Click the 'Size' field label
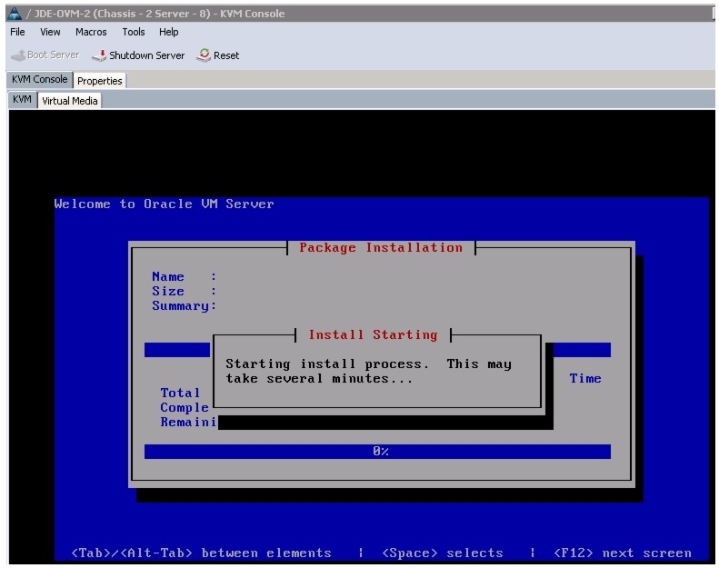This screenshot has height=588, width=719. tap(168, 292)
